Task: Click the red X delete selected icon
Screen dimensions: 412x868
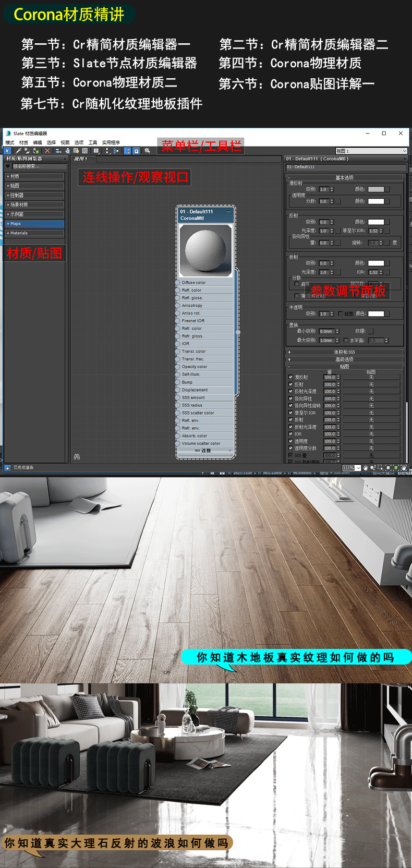Action: (47, 151)
